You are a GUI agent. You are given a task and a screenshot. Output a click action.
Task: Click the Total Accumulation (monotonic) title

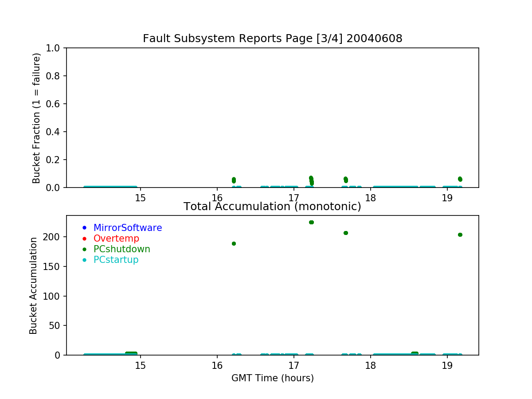(272, 207)
